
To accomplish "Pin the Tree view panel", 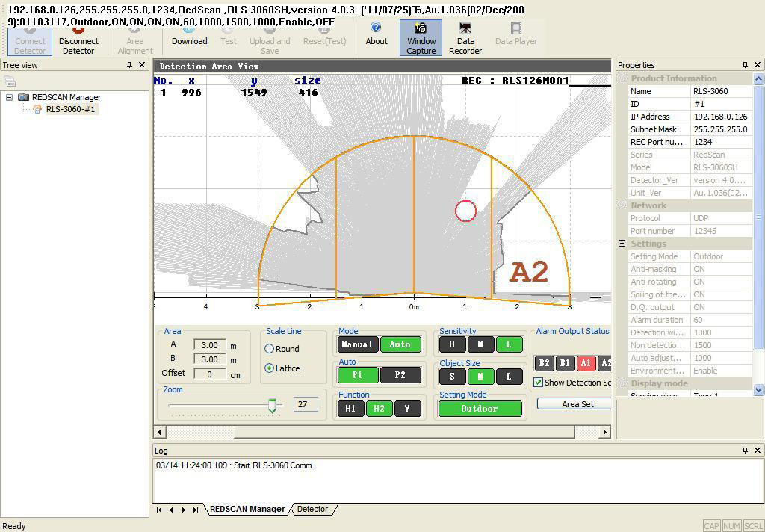I will (129, 65).
